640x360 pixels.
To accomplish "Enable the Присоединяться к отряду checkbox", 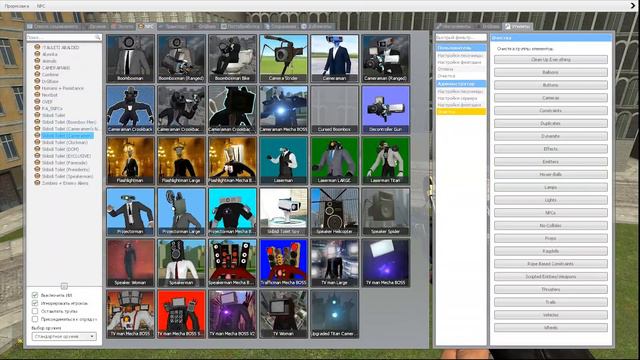I will click(x=35, y=319).
